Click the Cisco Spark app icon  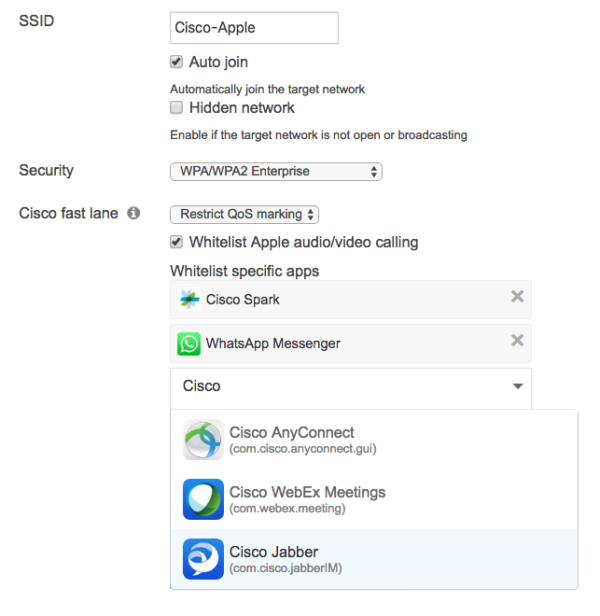(189, 299)
